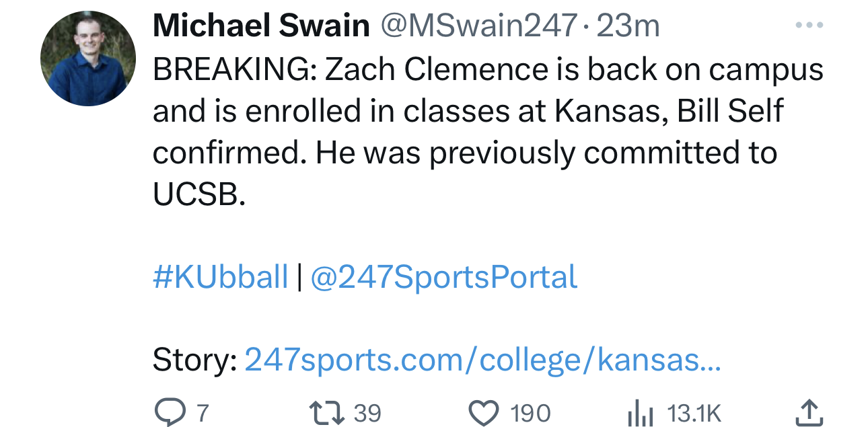Select the 'Story:' label text

click(x=194, y=360)
